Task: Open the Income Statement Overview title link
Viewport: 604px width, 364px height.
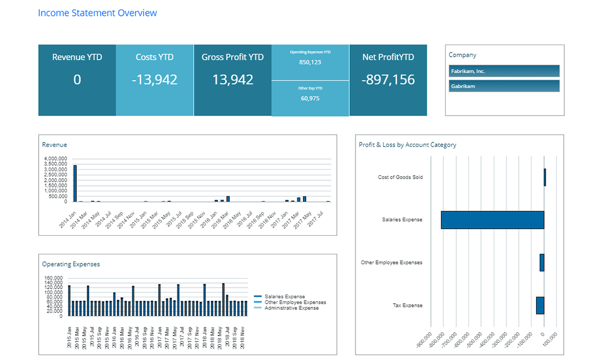Action: (x=97, y=13)
